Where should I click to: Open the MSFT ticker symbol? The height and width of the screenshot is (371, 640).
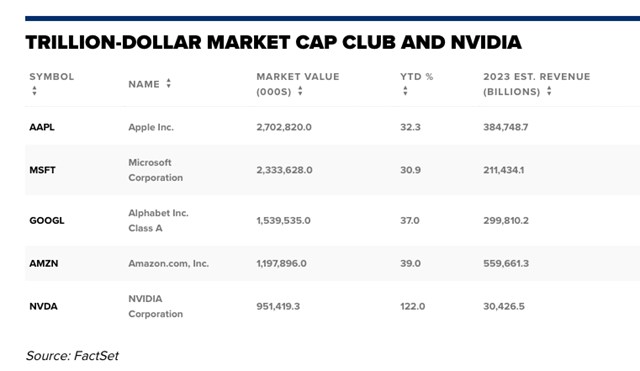click(x=42, y=170)
